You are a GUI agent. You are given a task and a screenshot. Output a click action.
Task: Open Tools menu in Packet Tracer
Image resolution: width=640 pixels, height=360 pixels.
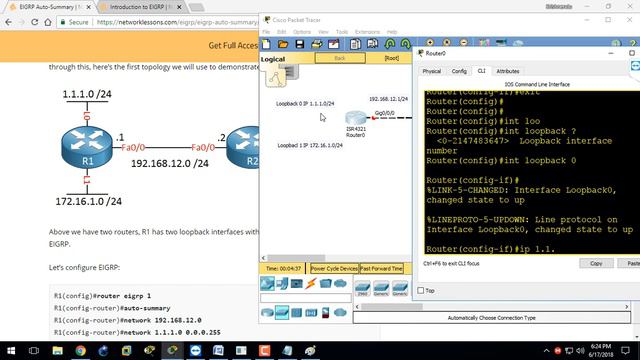(342, 32)
